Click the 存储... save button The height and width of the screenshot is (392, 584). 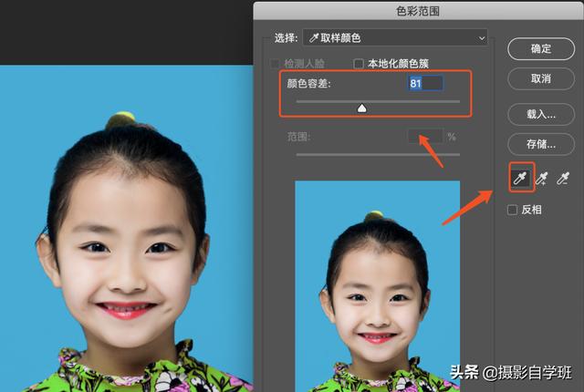pyautogui.click(x=541, y=144)
